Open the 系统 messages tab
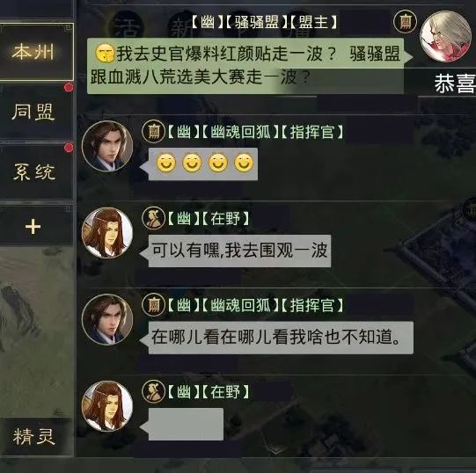 (x=36, y=171)
